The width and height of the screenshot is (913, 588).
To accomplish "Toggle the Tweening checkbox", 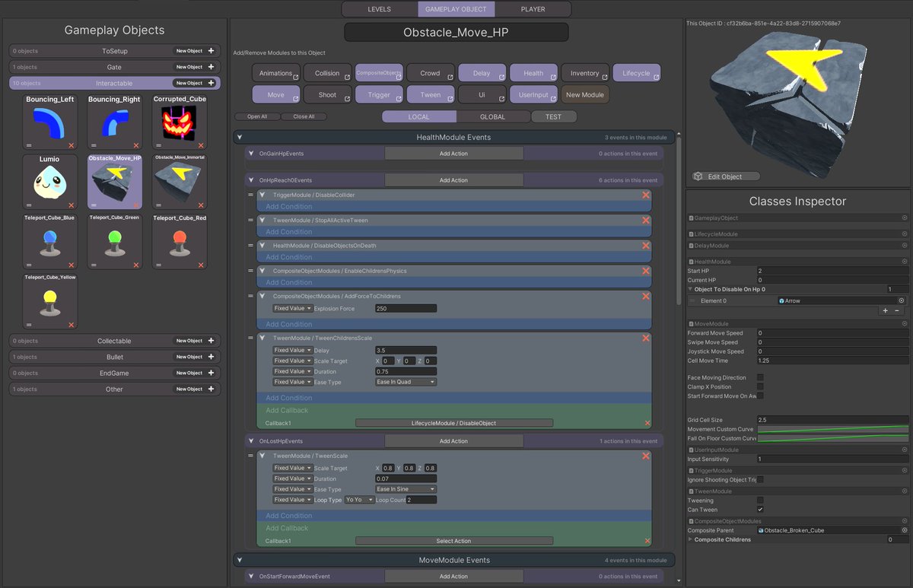I will pos(760,500).
